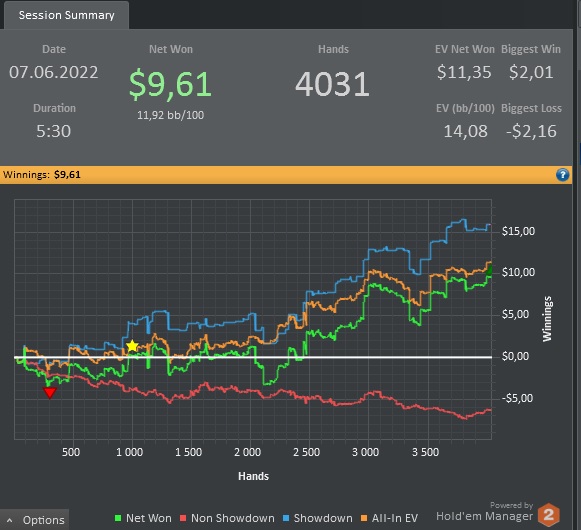Click the 3 000 x-axis label

tap(365, 452)
